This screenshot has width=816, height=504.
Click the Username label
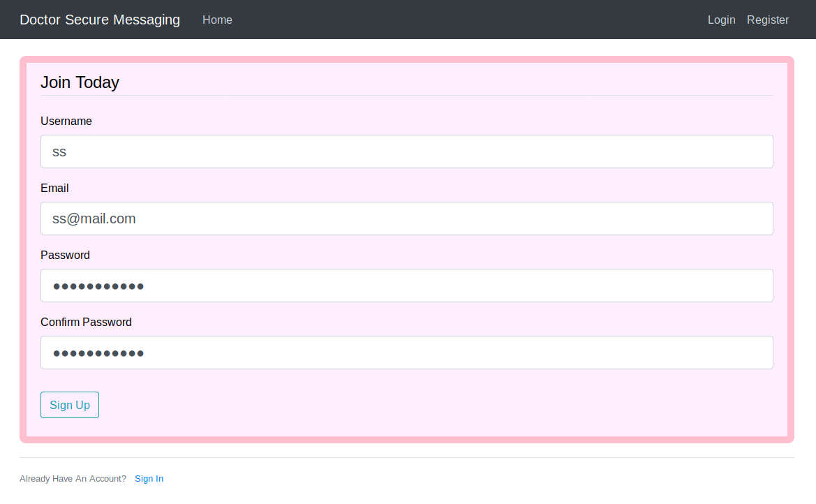coord(66,121)
